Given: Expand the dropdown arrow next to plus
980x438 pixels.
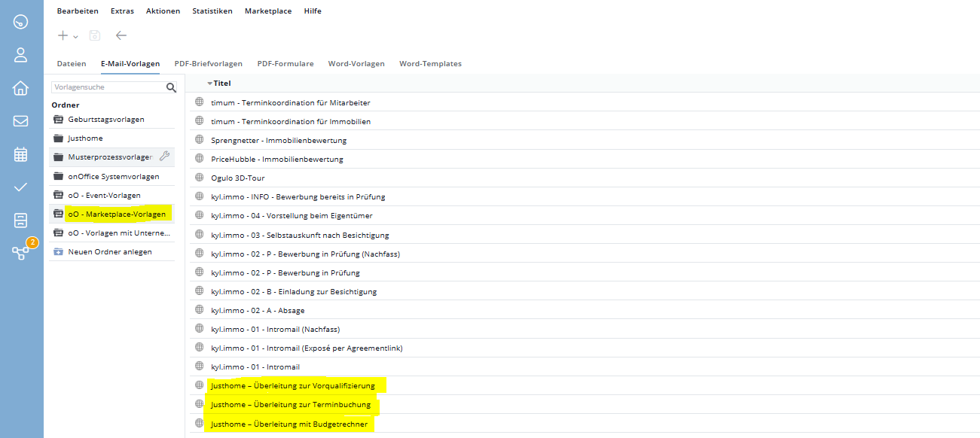Looking at the screenshot, I should [75, 37].
